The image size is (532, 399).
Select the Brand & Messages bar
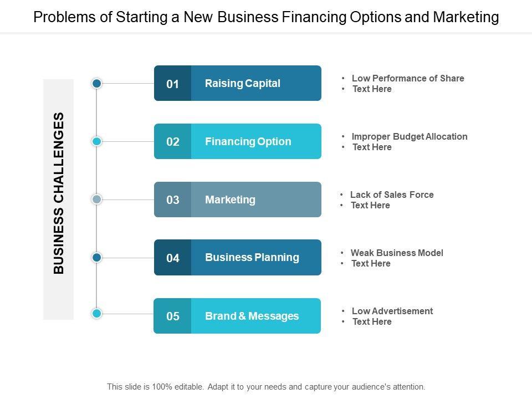pyautogui.click(x=256, y=316)
